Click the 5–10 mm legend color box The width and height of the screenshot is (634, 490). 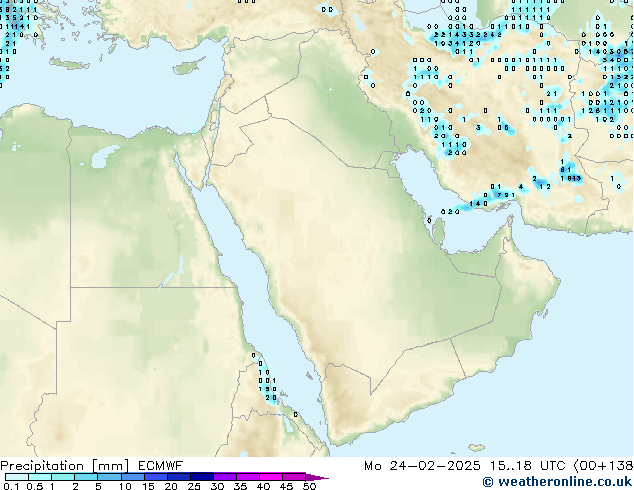109,477
